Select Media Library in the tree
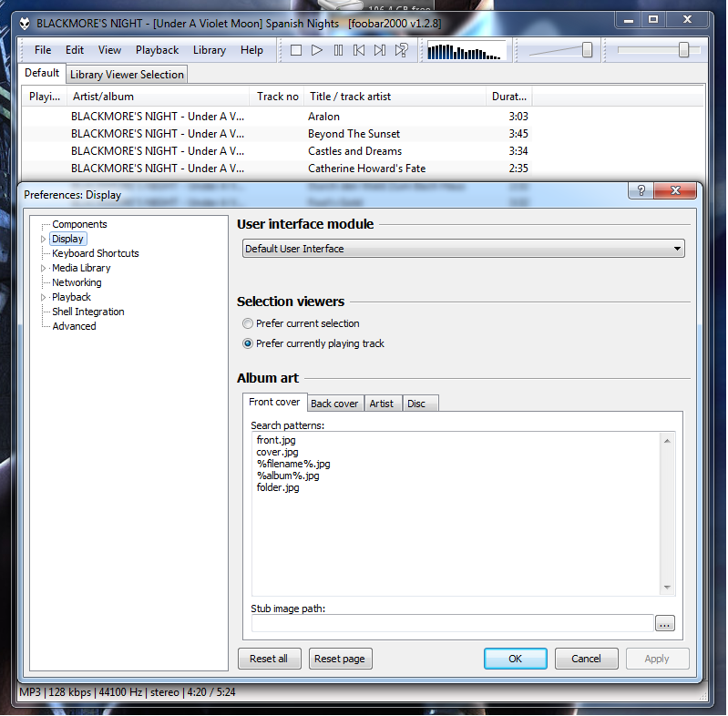Viewport: 728px width, 716px height. (x=81, y=268)
